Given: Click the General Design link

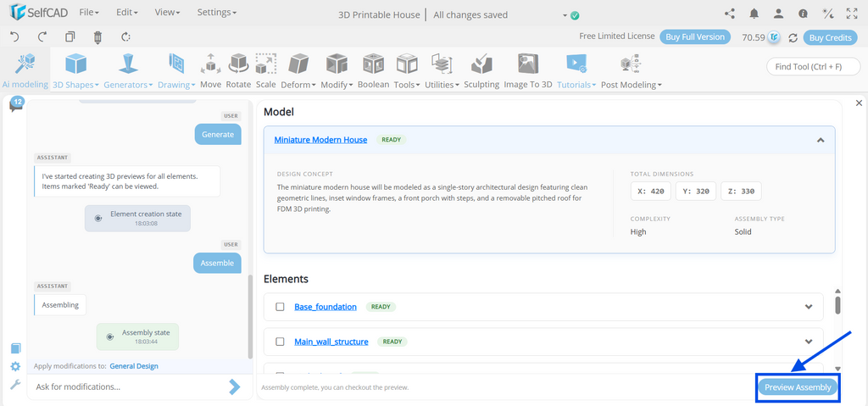Looking at the screenshot, I should tap(134, 365).
